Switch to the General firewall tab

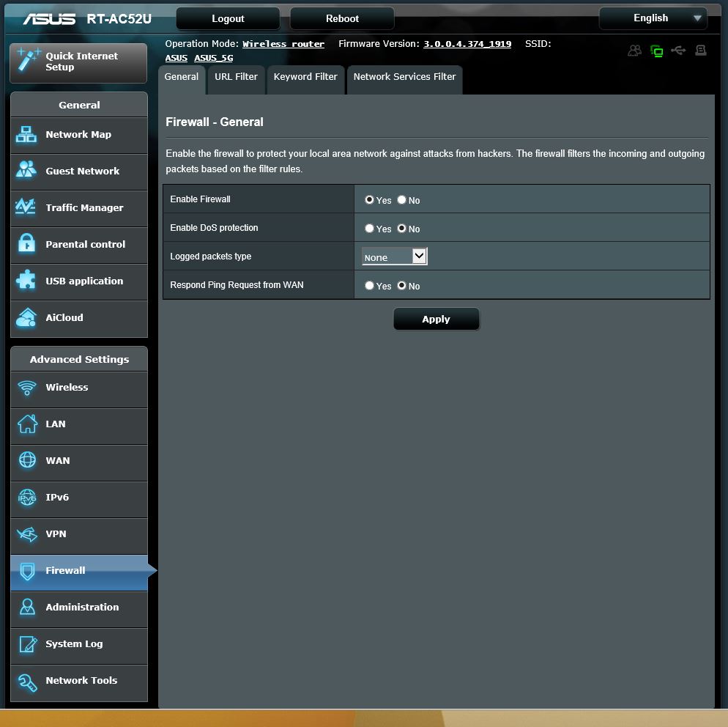tap(181, 79)
